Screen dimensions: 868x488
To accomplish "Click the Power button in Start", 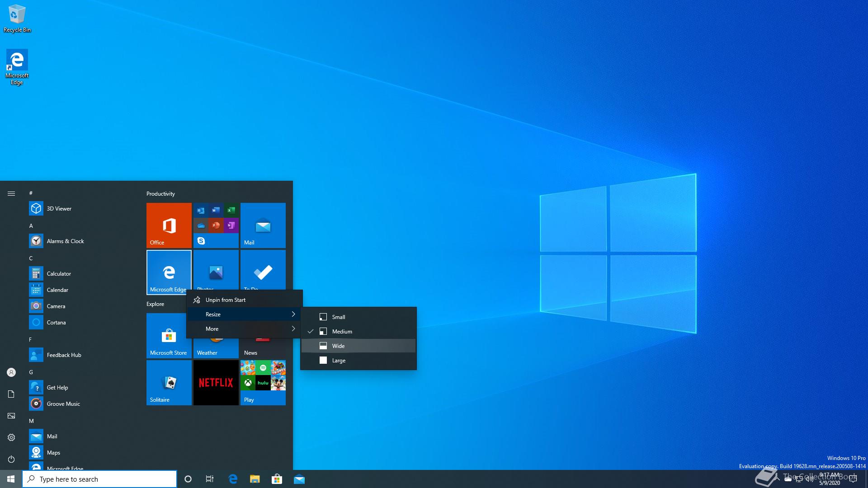I will coord(11,459).
